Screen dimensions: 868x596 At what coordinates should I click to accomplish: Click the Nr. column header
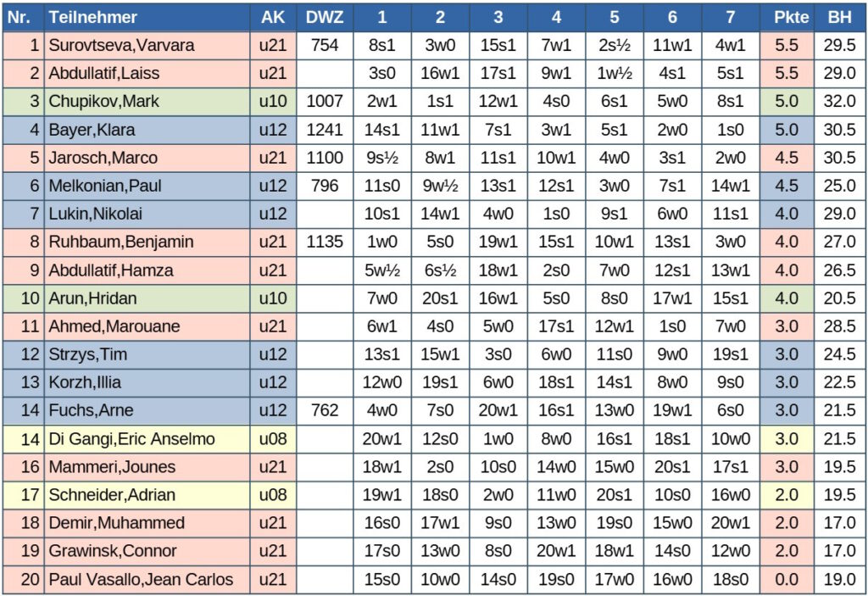[19, 17]
